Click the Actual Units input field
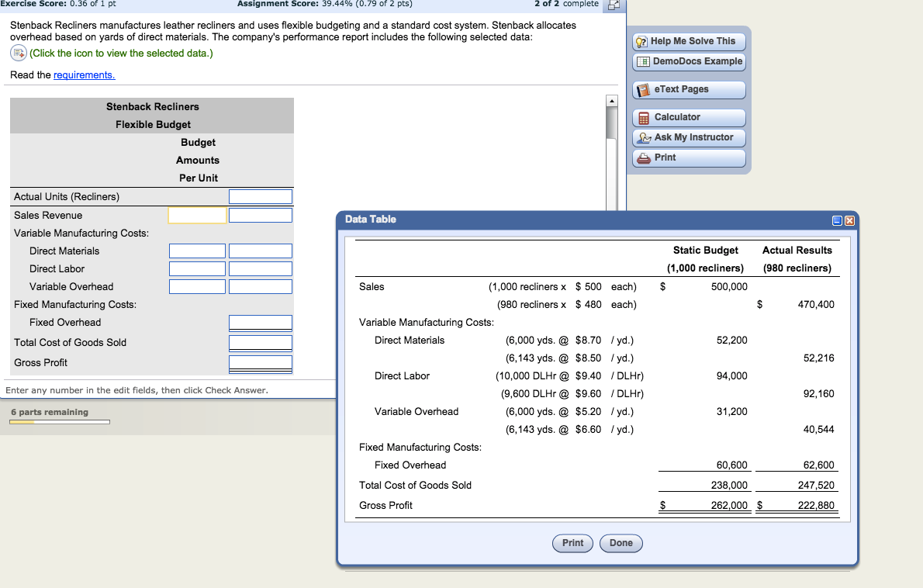This screenshot has height=588, width=923. 261,196
